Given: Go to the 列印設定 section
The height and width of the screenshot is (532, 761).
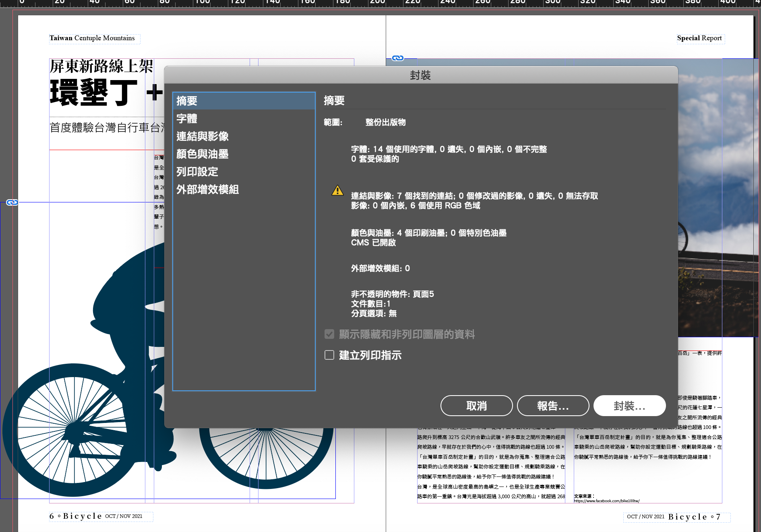Looking at the screenshot, I should click(197, 172).
